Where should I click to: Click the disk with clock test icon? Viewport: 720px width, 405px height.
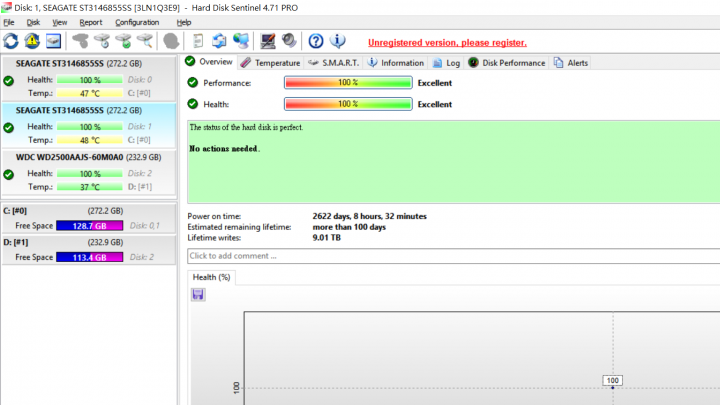(x=102, y=41)
